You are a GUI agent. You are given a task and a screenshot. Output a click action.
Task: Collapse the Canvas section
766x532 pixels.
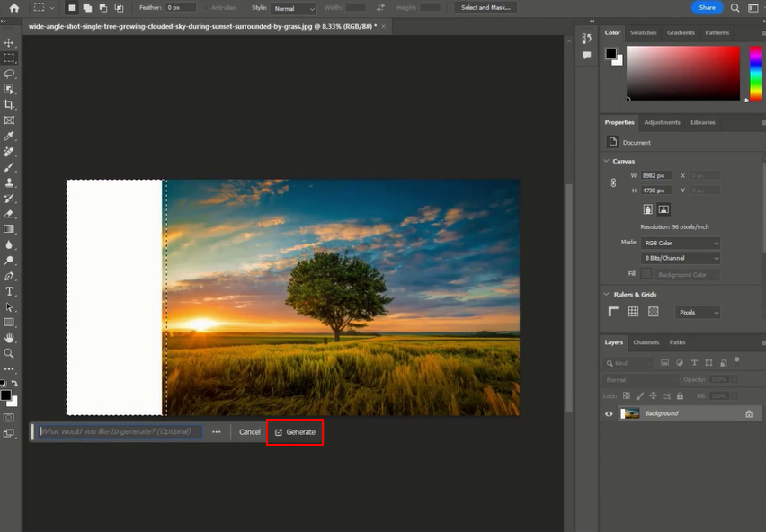[607, 161]
